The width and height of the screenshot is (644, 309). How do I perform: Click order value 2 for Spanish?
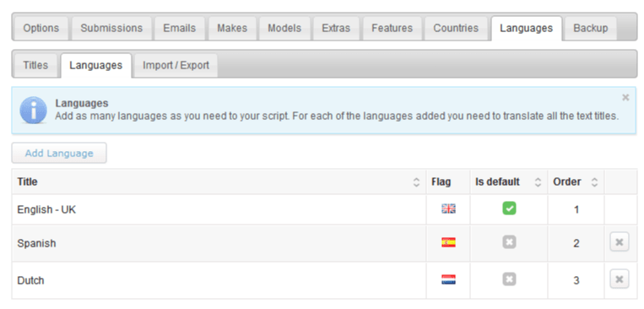click(x=576, y=244)
